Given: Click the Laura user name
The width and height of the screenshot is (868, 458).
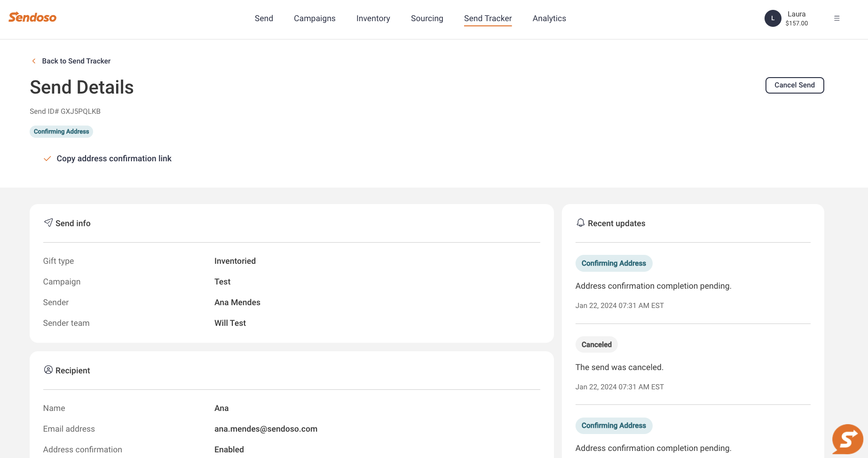Looking at the screenshot, I should coord(797,14).
